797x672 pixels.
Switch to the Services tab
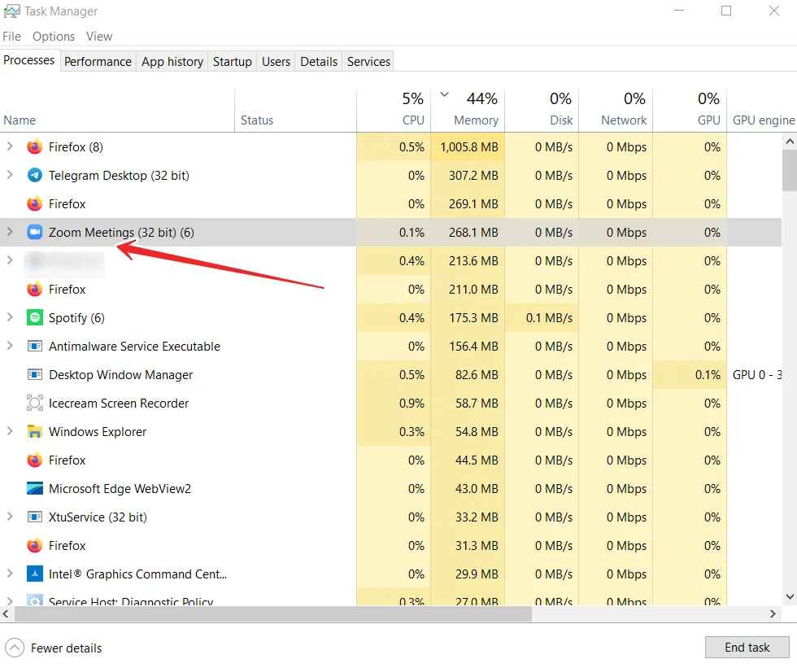tap(368, 62)
